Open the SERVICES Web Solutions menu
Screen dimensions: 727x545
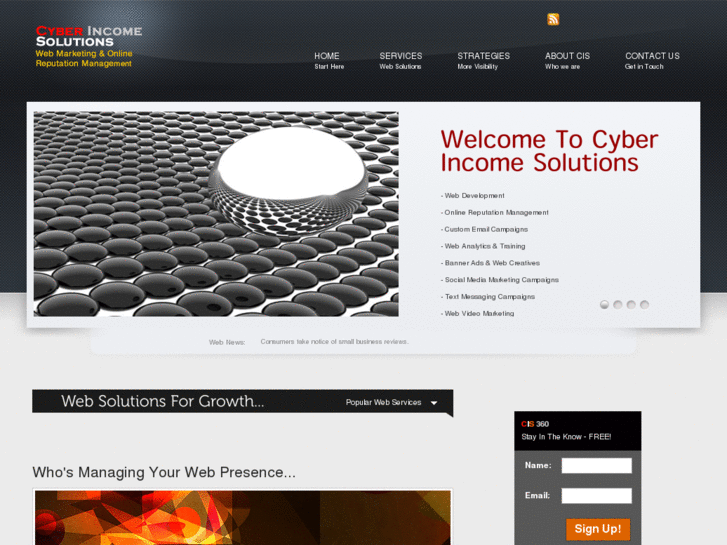click(x=401, y=61)
